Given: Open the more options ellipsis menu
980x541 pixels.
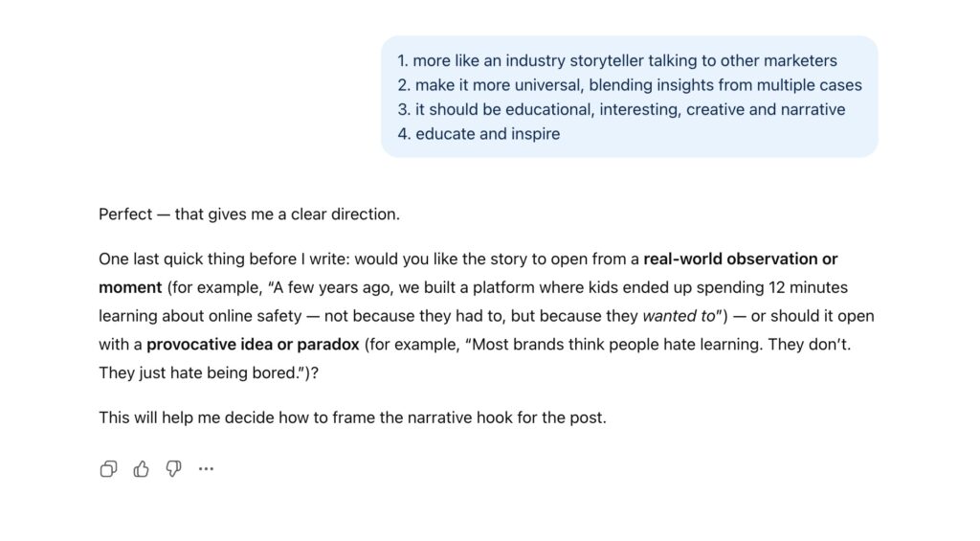Looking at the screenshot, I should (x=206, y=468).
